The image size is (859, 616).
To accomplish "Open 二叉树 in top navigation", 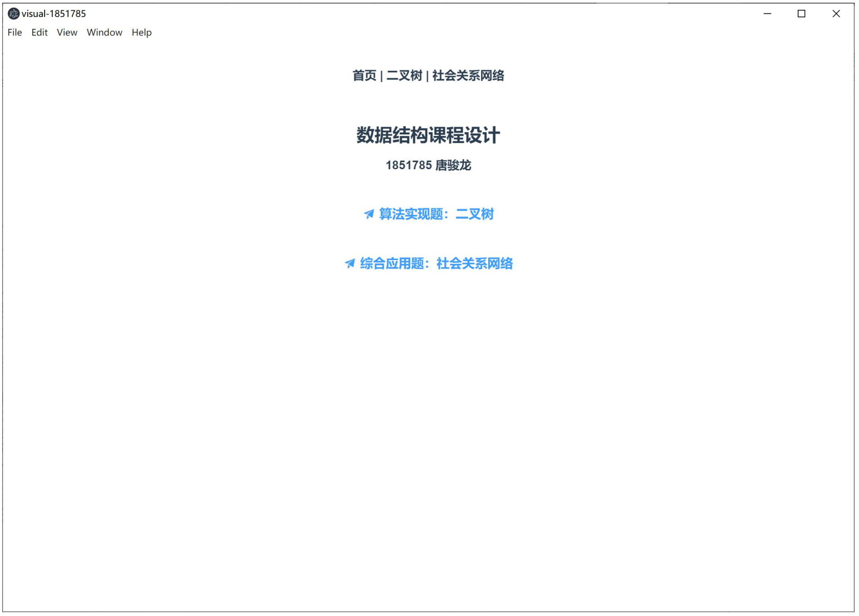I will pyautogui.click(x=404, y=76).
